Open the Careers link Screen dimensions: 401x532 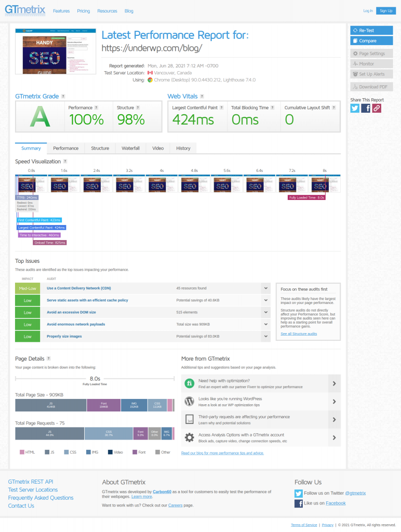176,505
